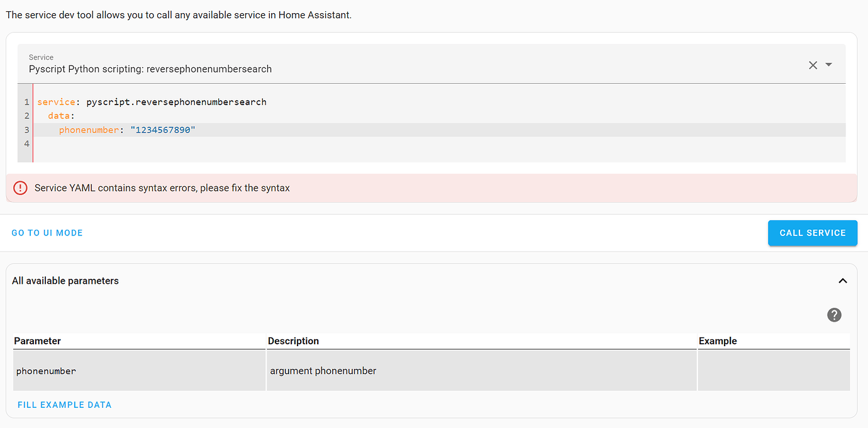Click the All available parameters heading
Screen dimensions: 868x428
pyautogui.click(x=65, y=281)
